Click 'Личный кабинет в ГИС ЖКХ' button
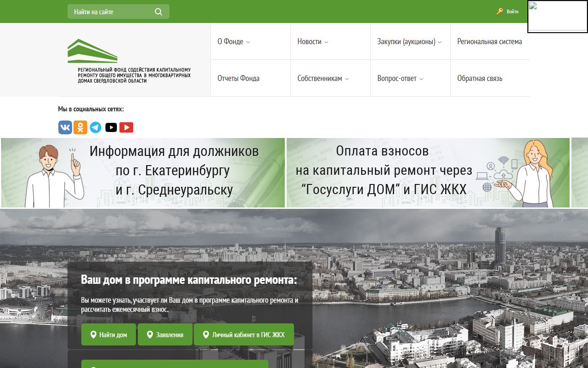Viewport: 588px width, 368px height. pyautogui.click(x=244, y=334)
